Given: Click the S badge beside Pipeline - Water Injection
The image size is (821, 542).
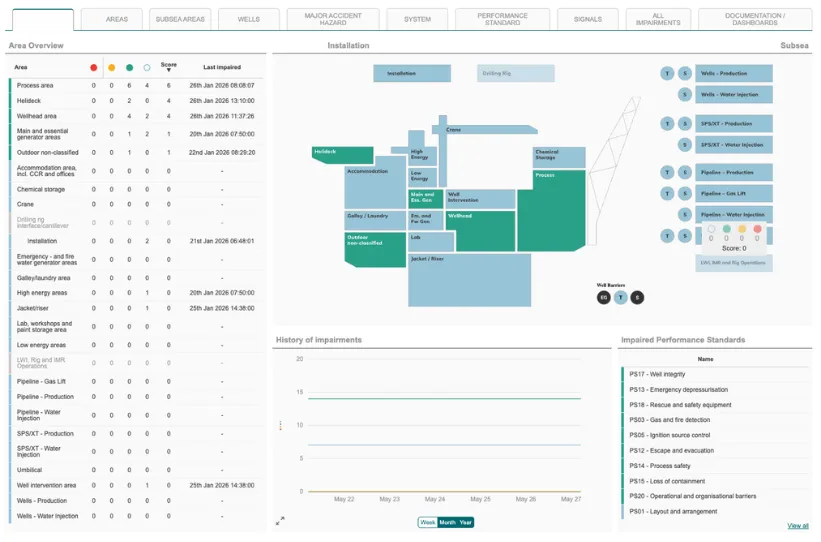Looking at the screenshot, I should pos(684,215).
